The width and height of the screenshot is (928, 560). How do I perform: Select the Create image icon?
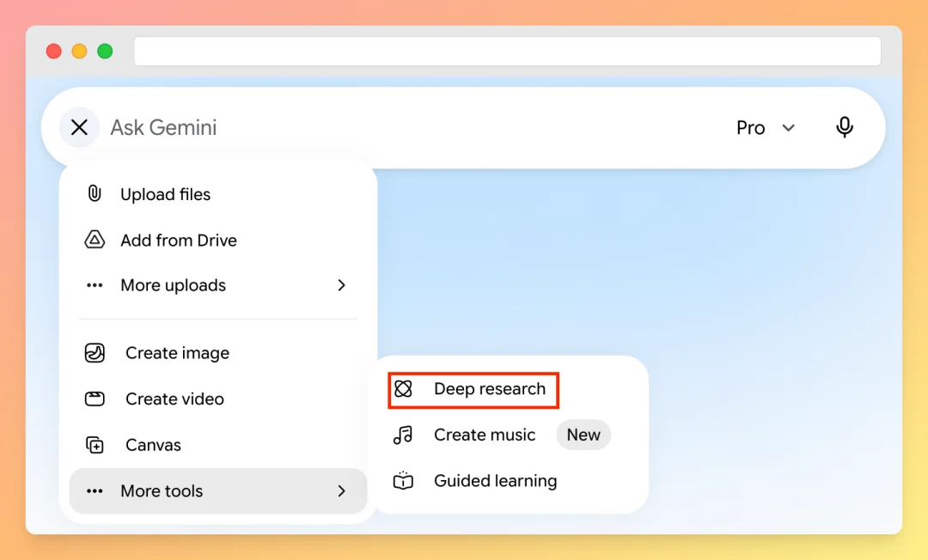click(x=95, y=353)
